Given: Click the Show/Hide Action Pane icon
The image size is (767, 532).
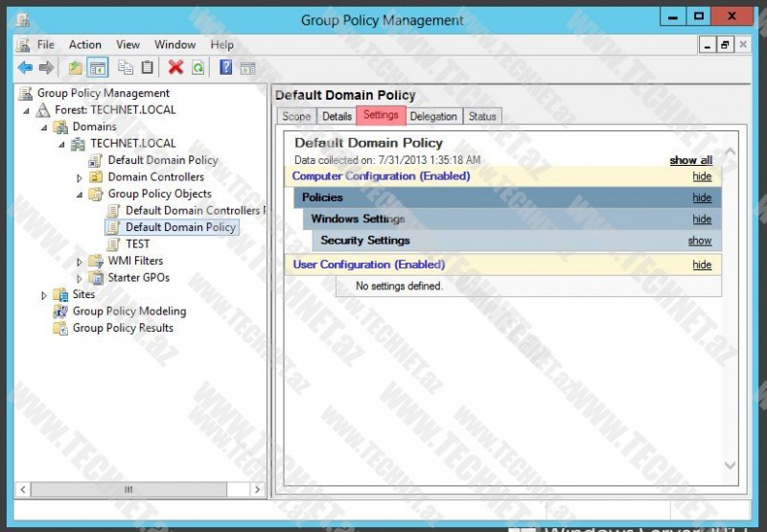Looking at the screenshot, I should [x=247, y=67].
